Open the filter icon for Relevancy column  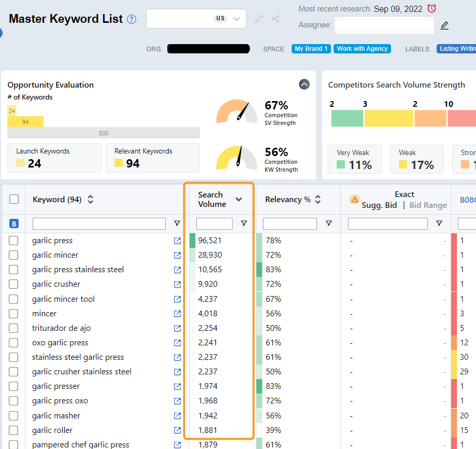pyautogui.click(x=329, y=223)
